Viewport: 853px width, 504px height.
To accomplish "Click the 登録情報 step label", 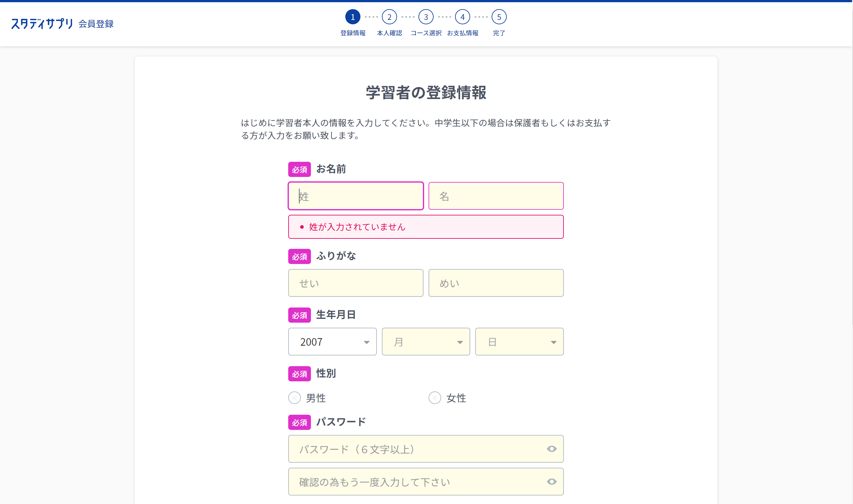I will pos(353,33).
